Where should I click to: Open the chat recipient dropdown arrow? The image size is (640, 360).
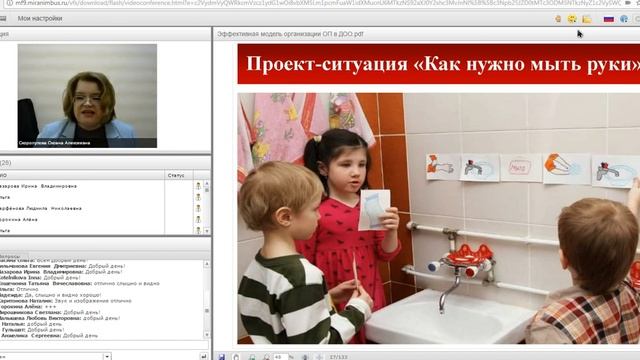(107, 356)
